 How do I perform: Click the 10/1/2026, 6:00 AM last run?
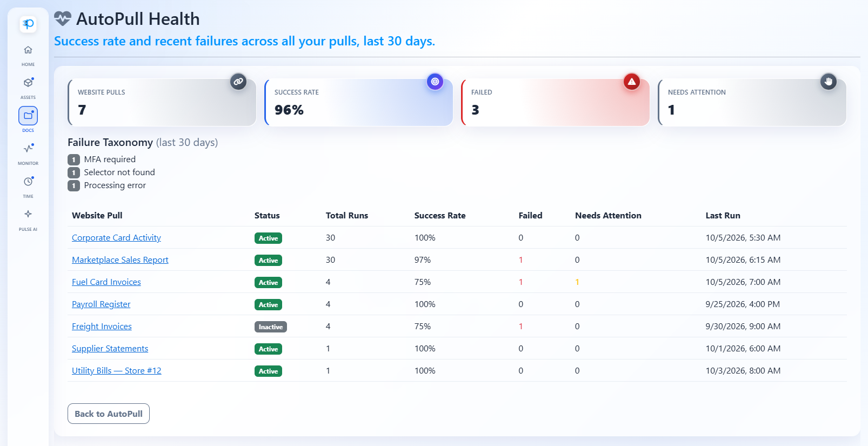[743, 349]
